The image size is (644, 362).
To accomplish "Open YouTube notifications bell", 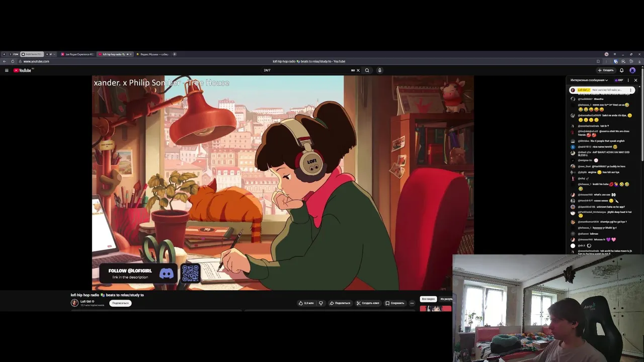I will click(622, 70).
